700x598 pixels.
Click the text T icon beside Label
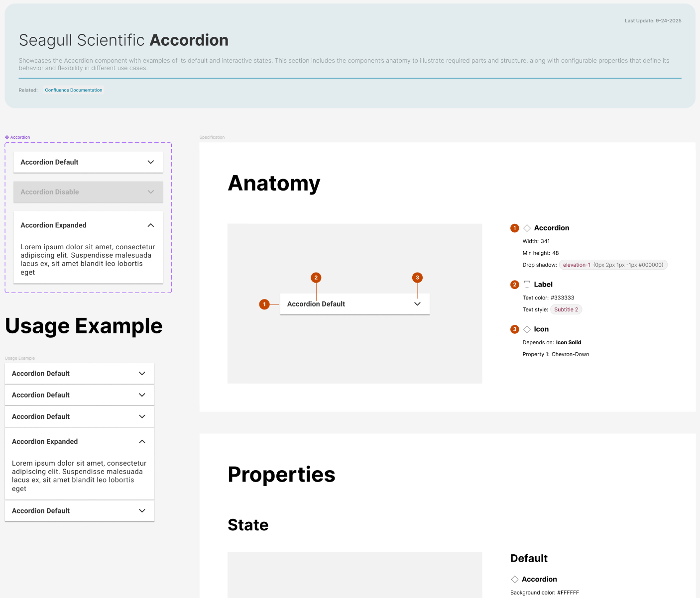tap(527, 285)
